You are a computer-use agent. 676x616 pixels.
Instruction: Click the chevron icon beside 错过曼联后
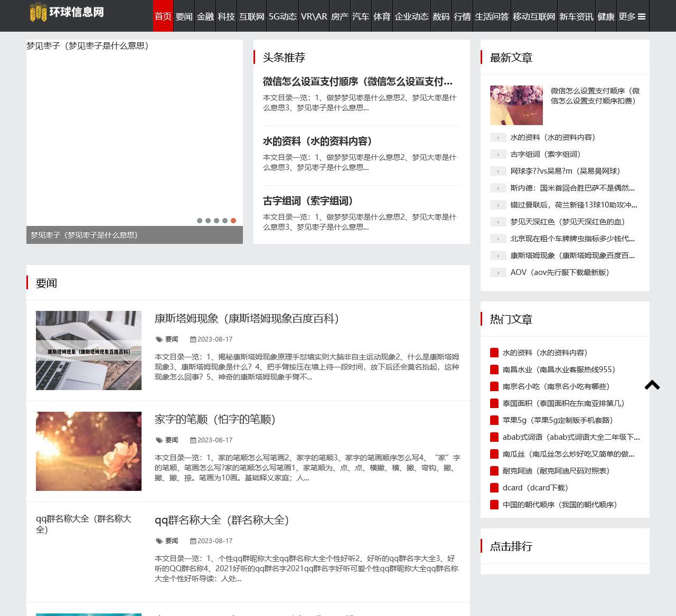coord(498,205)
